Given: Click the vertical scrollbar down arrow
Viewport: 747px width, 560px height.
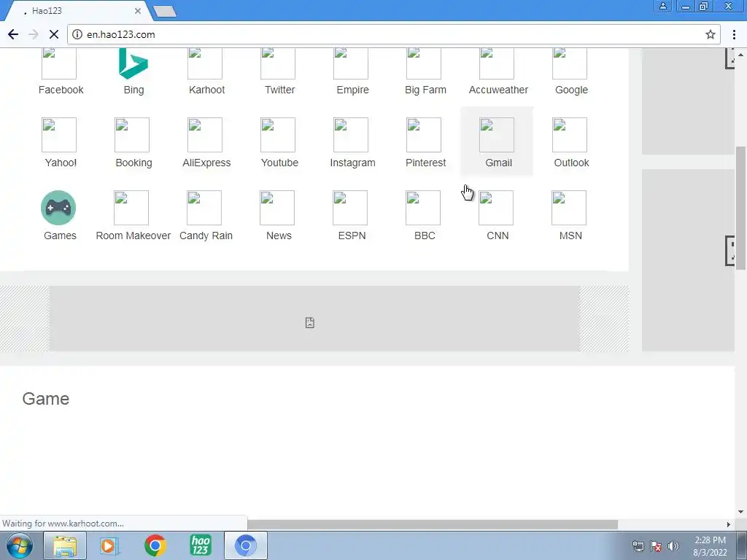Looking at the screenshot, I should pos(741,512).
